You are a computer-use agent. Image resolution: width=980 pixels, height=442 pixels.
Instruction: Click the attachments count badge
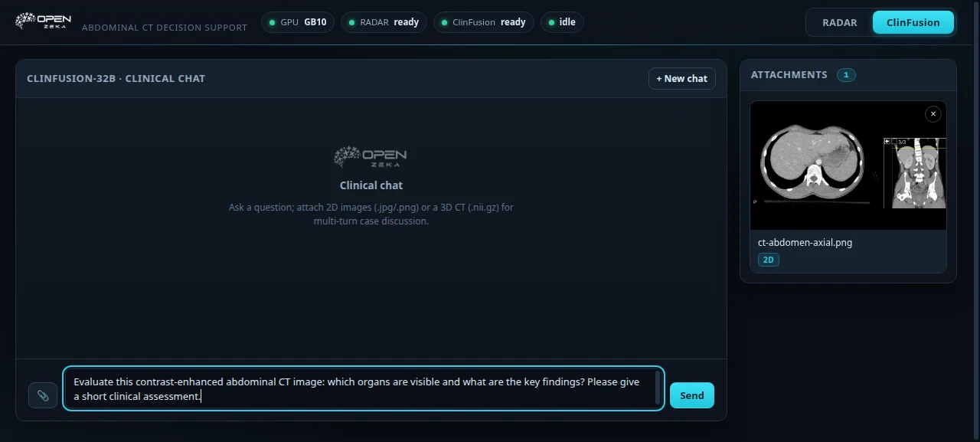tap(846, 75)
